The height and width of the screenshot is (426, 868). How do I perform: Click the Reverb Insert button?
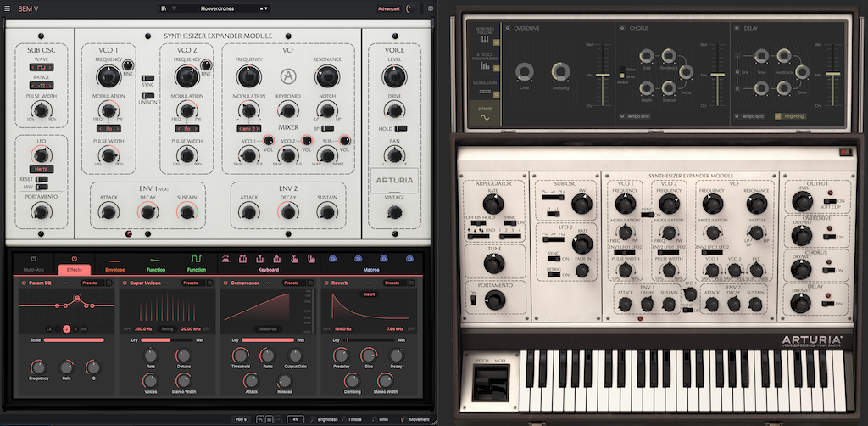coord(370,294)
